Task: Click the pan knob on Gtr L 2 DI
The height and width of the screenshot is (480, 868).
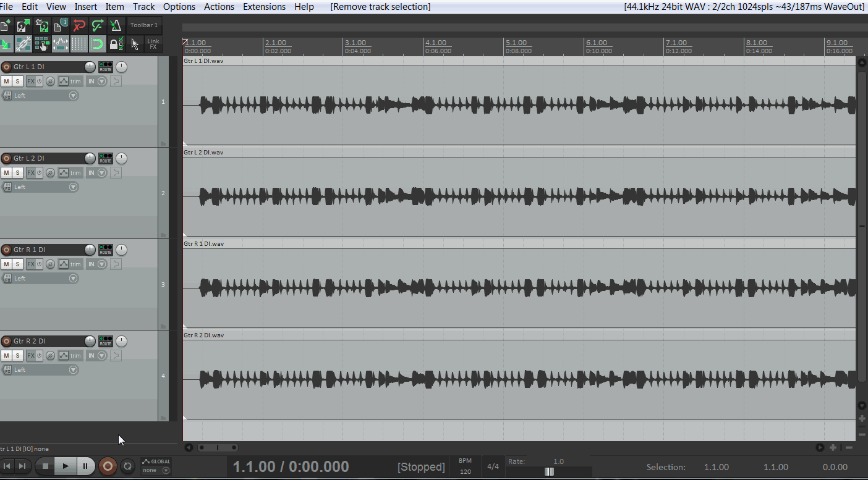Action: click(121, 158)
